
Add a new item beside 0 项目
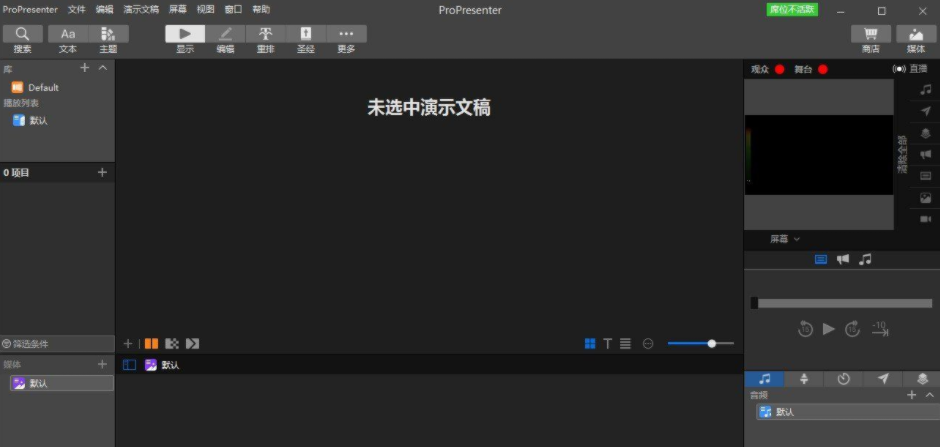103,173
